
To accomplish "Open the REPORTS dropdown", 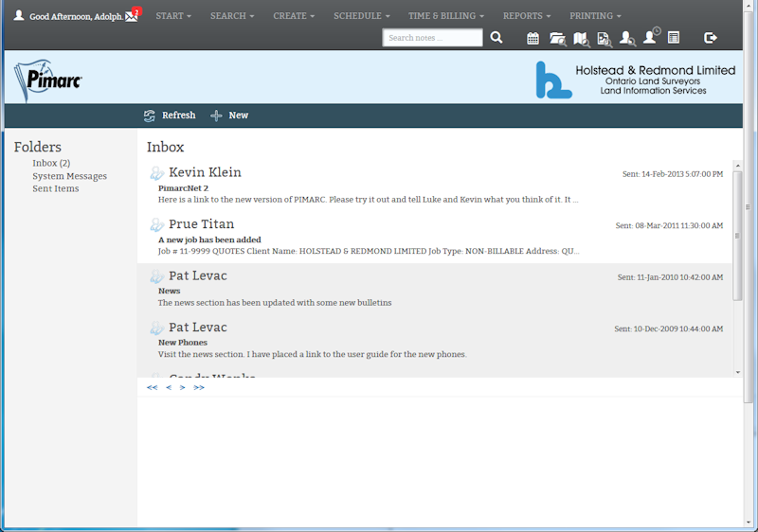I will pos(527,16).
